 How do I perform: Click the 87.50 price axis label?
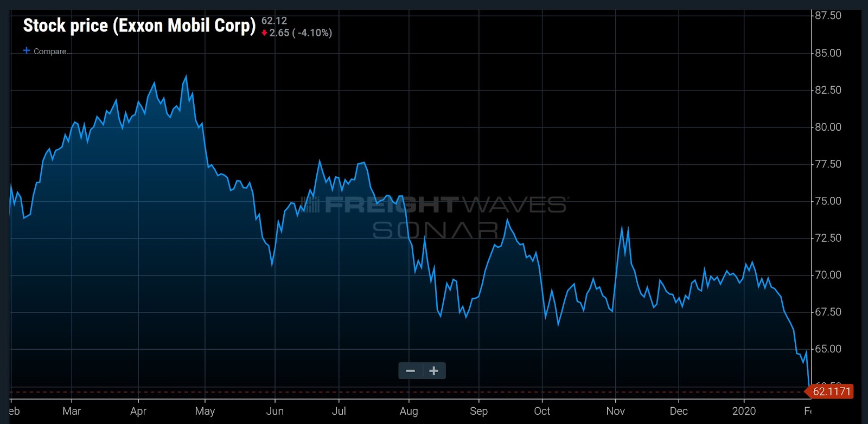tap(828, 16)
